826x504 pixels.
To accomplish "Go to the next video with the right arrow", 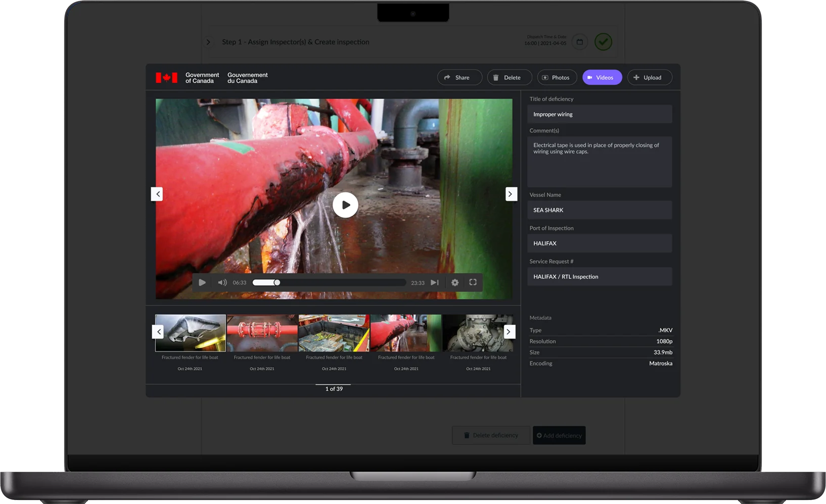I will (x=511, y=194).
